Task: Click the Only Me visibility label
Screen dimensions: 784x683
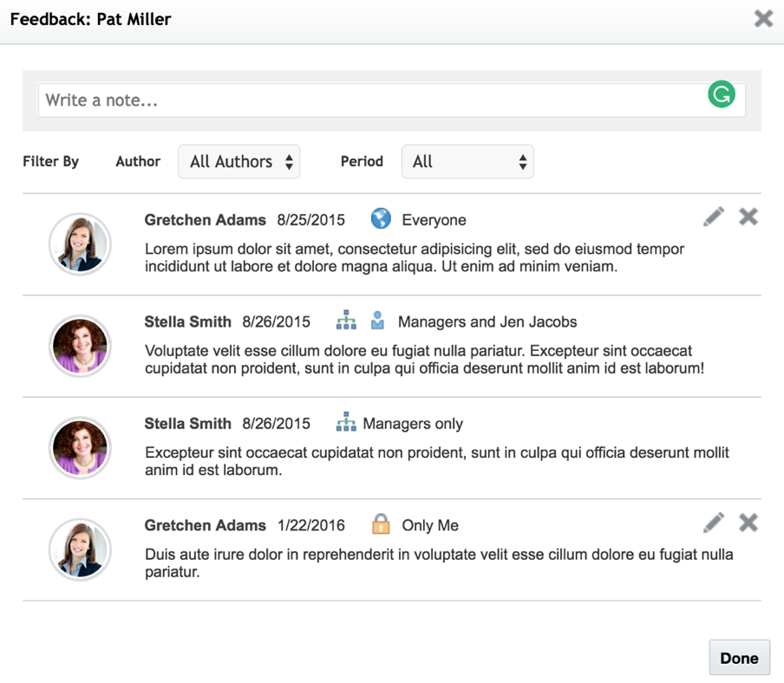Action: 430,525
